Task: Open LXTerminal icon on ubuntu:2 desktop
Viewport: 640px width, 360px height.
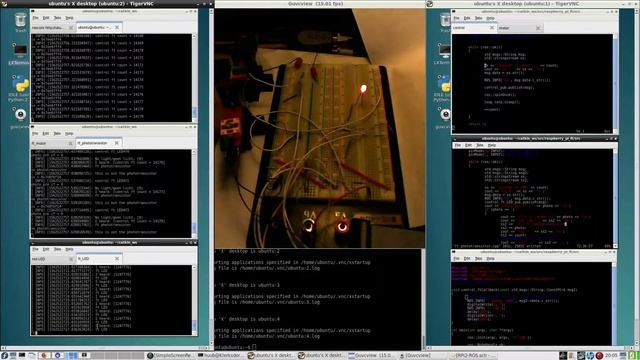Action: click(20, 53)
